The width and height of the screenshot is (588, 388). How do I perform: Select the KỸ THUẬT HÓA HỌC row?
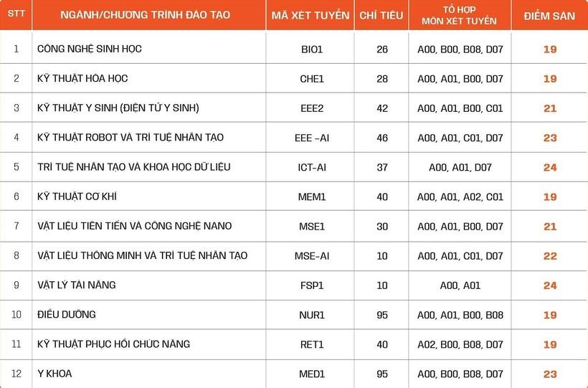(x=82, y=79)
